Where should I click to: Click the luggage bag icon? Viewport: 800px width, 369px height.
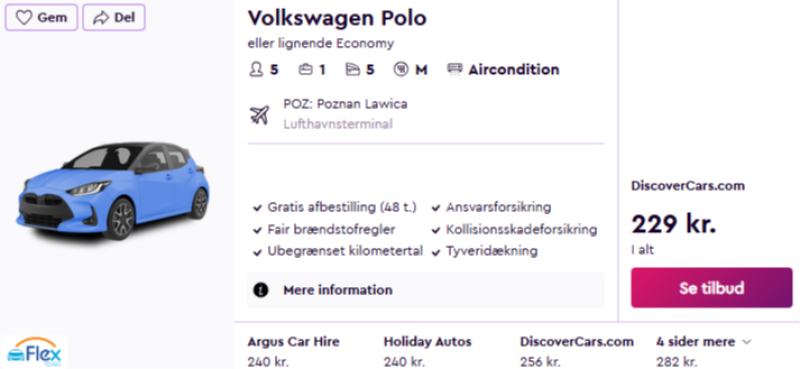306,69
